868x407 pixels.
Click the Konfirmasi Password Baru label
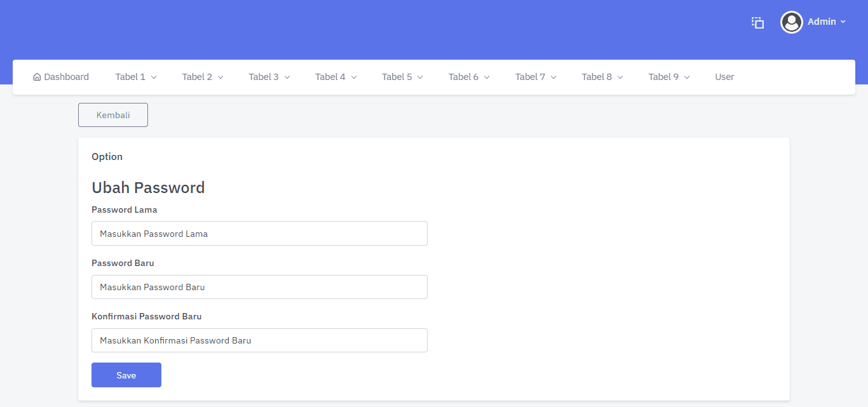pyautogui.click(x=147, y=316)
